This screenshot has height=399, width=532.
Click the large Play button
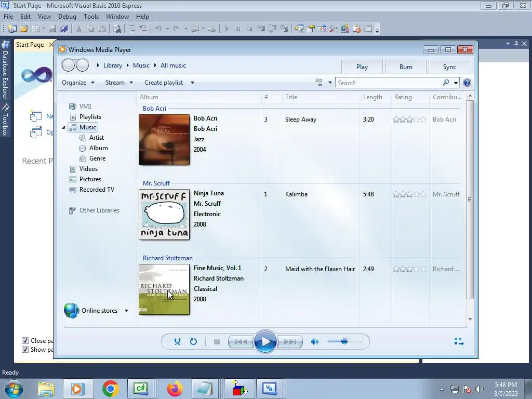pyautogui.click(x=265, y=342)
